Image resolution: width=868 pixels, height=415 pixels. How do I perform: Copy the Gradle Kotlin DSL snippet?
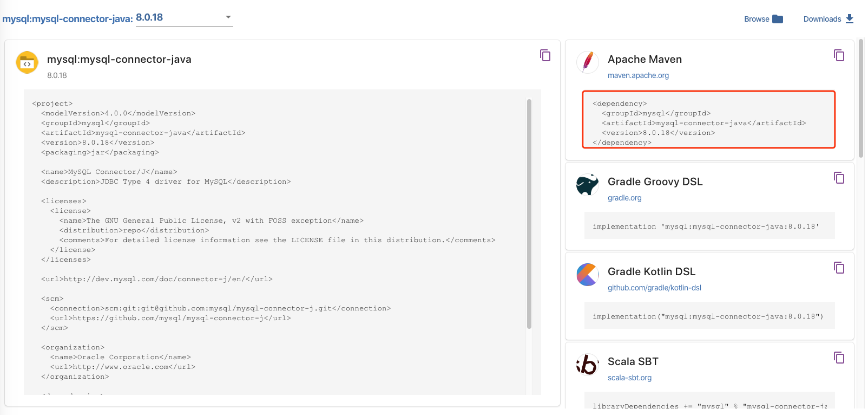point(839,268)
